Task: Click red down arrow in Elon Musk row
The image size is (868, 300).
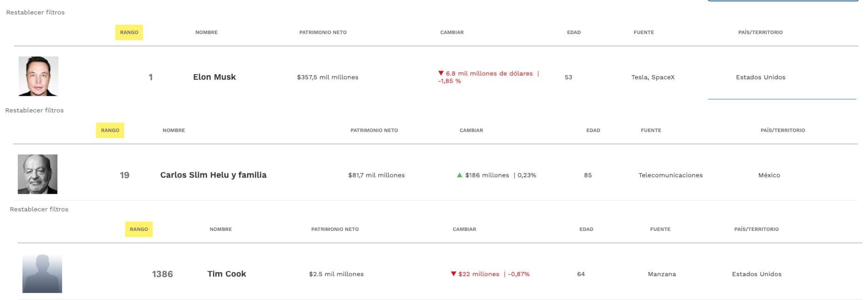Action: point(441,73)
